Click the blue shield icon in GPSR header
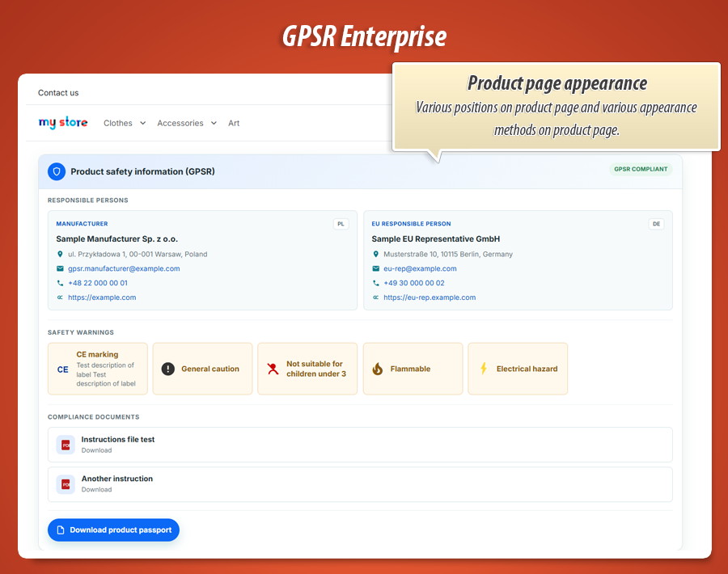The height and width of the screenshot is (574, 728). click(57, 171)
